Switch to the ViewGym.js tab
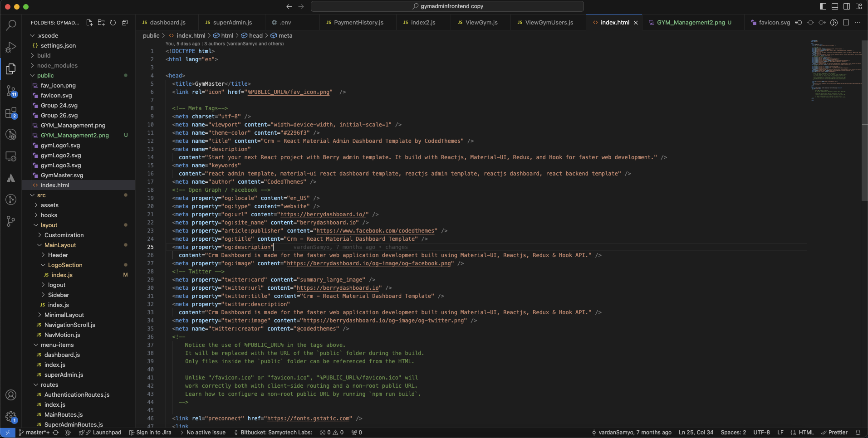Screen dimensions: 868x438 (x=481, y=22)
